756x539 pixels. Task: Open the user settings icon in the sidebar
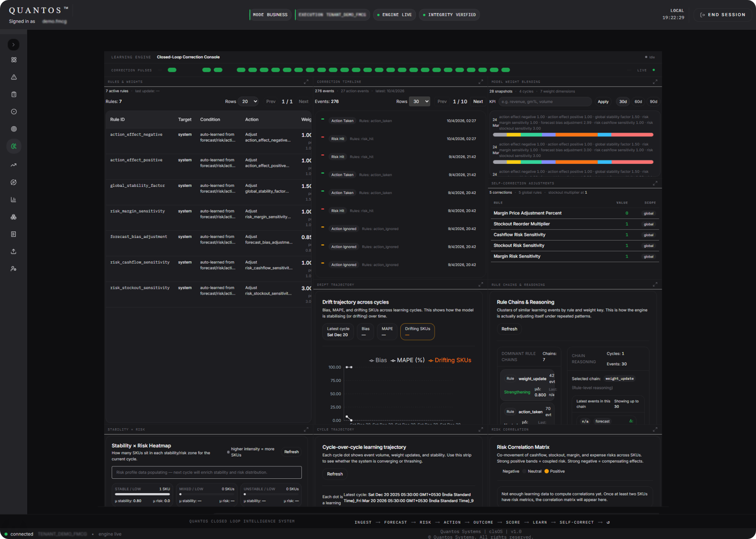pyautogui.click(x=14, y=269)
